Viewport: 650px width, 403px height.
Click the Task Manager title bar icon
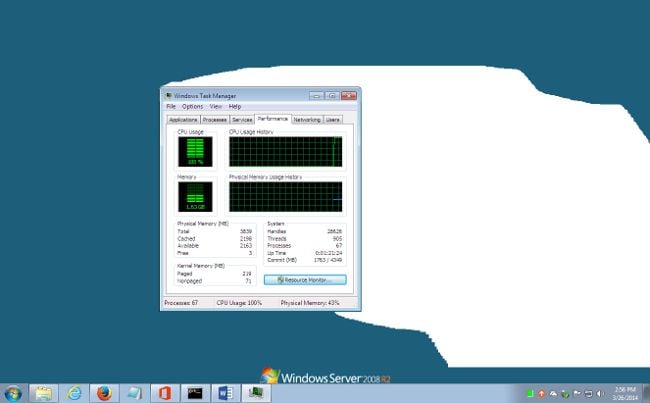pos(168,96)
